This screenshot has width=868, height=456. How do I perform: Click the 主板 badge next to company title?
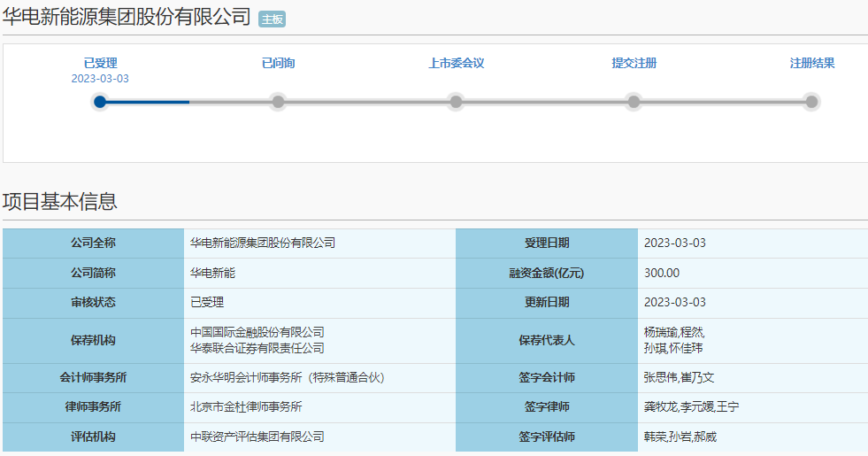coord(272,19)
